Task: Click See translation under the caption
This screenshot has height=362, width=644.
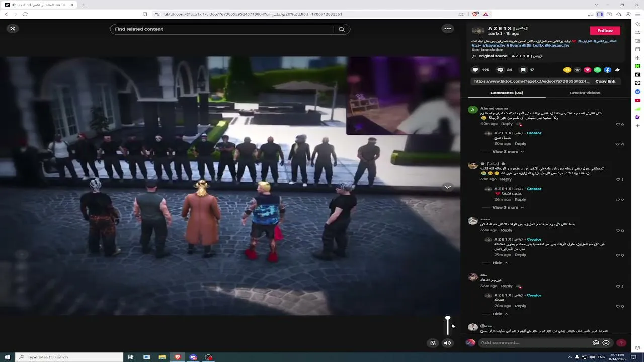Action: (x=488, y=50)
